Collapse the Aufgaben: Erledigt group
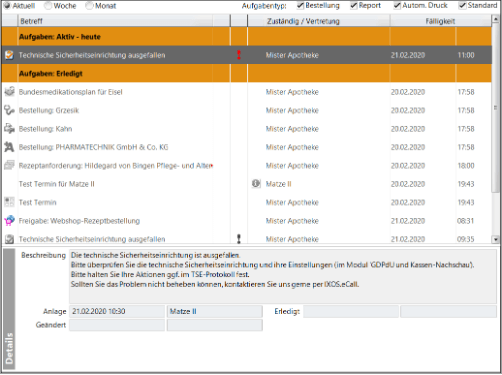 [246, 73]
